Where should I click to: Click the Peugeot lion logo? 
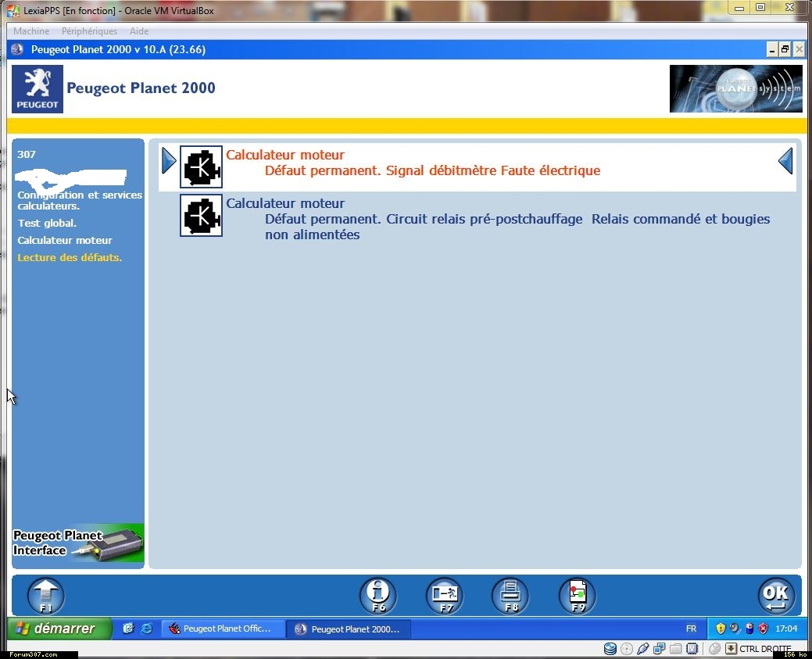click(38, 89)
